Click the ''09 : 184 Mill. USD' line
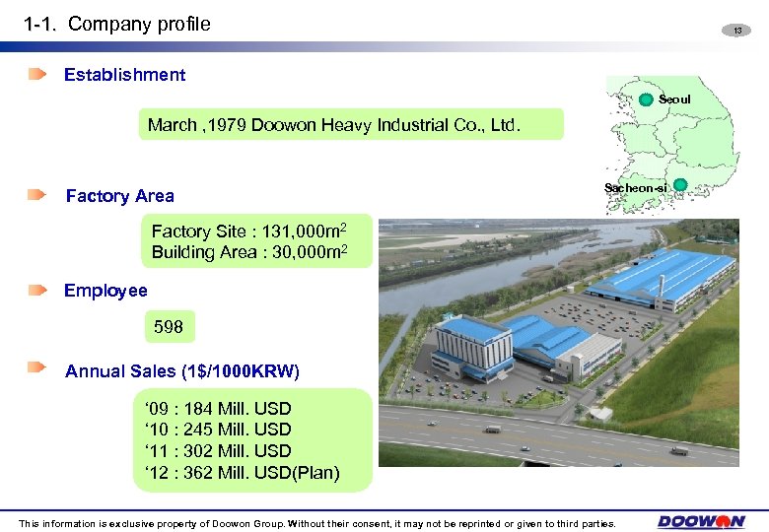 pyautogui.click(x=218, y=408)
